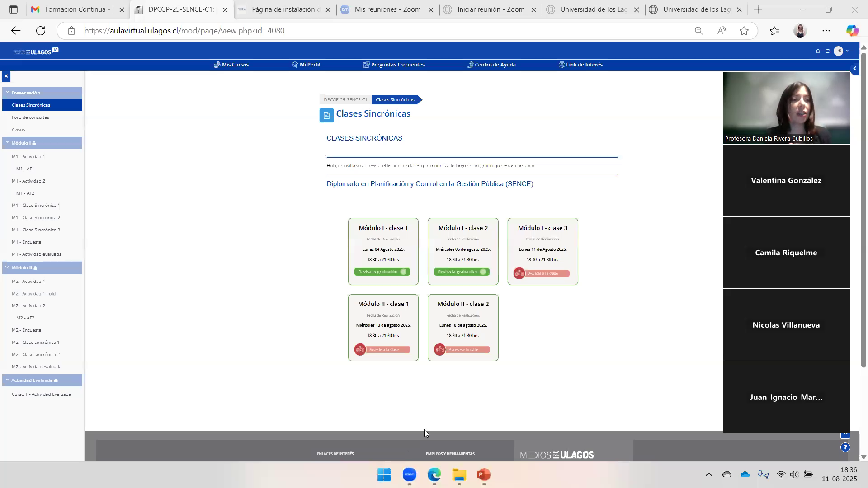Open the messages speech bubble icon

tap(828, 52)
